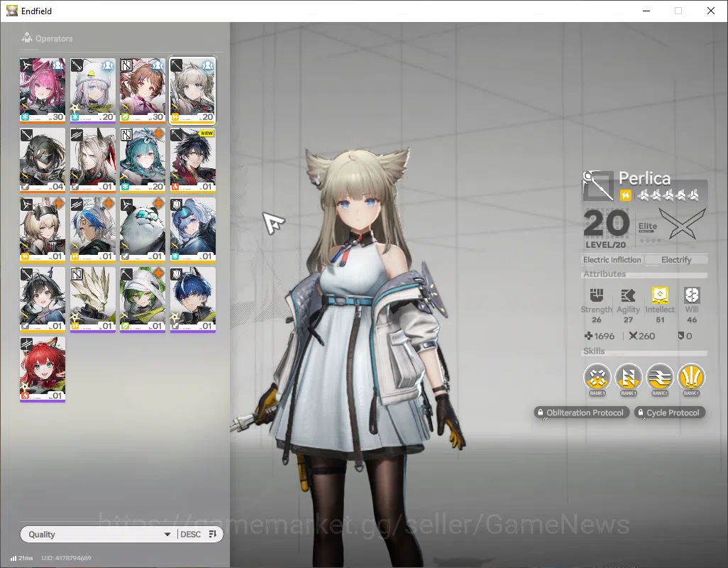Viewport: 728px width, 568px height.
Task: Select the blue-and-white haired dark-skinned operator
Action: point(92,230)
